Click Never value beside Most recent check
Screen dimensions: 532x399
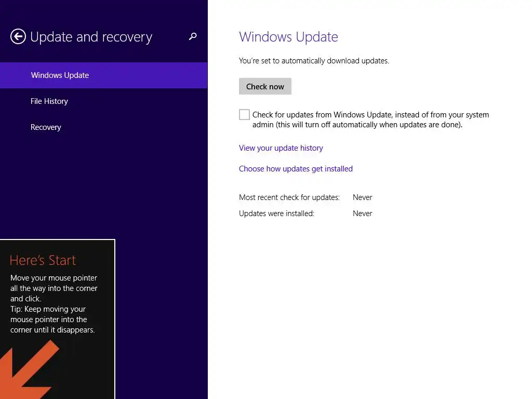tap(362, 197)
